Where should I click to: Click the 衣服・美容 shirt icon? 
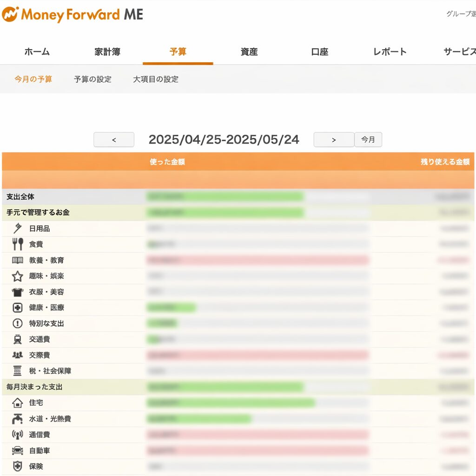(18, 292)
